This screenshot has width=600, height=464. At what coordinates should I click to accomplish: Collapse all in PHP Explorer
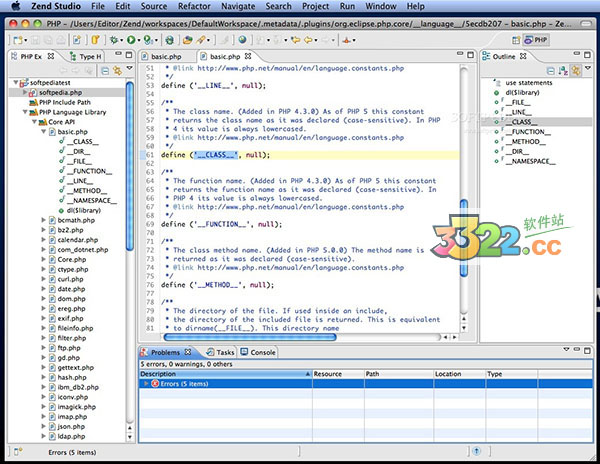[x=105, y=70]
